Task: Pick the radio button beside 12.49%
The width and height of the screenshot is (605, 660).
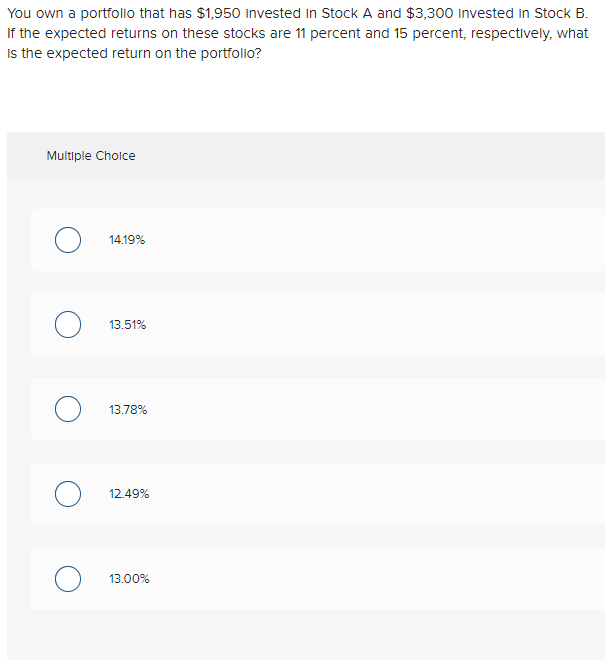Action: pyautogui.click(x=68, y=494)
